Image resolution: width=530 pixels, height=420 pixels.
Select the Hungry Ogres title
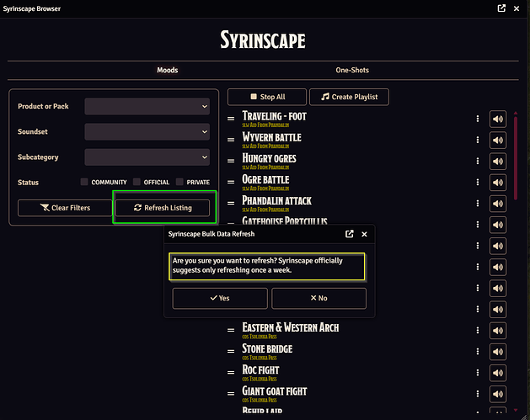point(269,158)
